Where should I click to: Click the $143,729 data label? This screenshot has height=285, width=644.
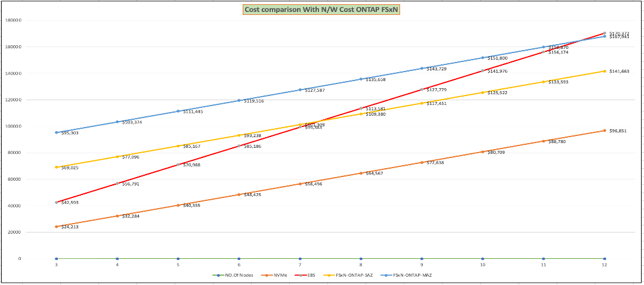point(436,69)
